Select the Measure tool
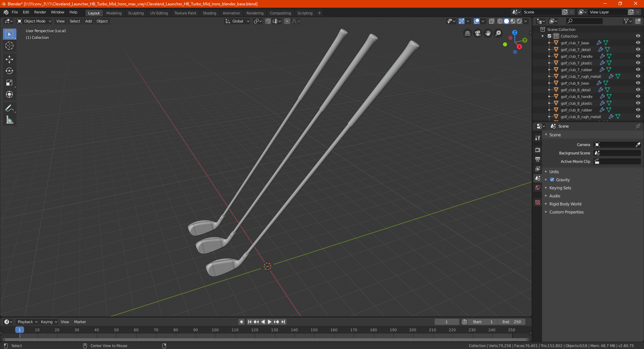Screen dimensions: 644x349 point(9,120)
